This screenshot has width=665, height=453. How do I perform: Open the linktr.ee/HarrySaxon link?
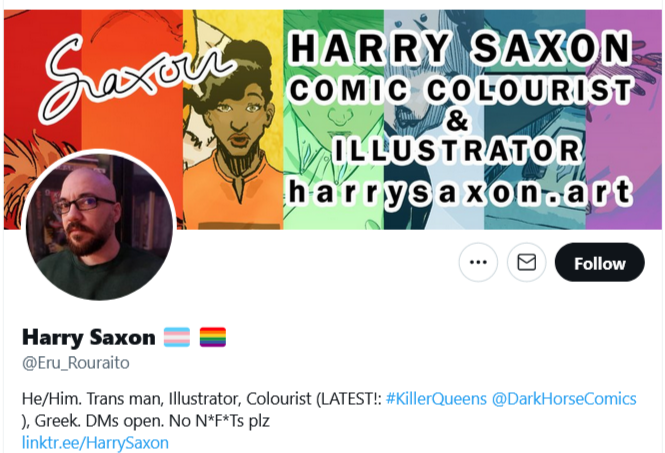(x=95, y=443)
